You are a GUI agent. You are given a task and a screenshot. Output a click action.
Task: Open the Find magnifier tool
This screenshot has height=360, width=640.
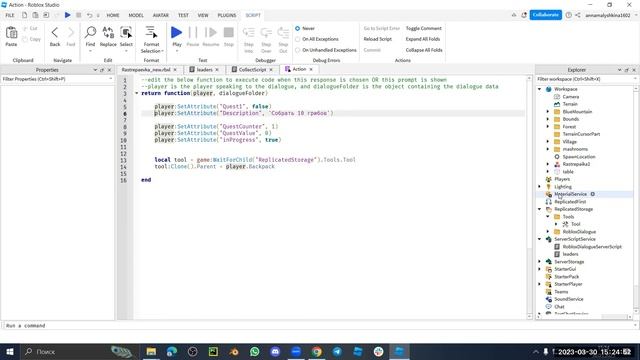point(90,33)
